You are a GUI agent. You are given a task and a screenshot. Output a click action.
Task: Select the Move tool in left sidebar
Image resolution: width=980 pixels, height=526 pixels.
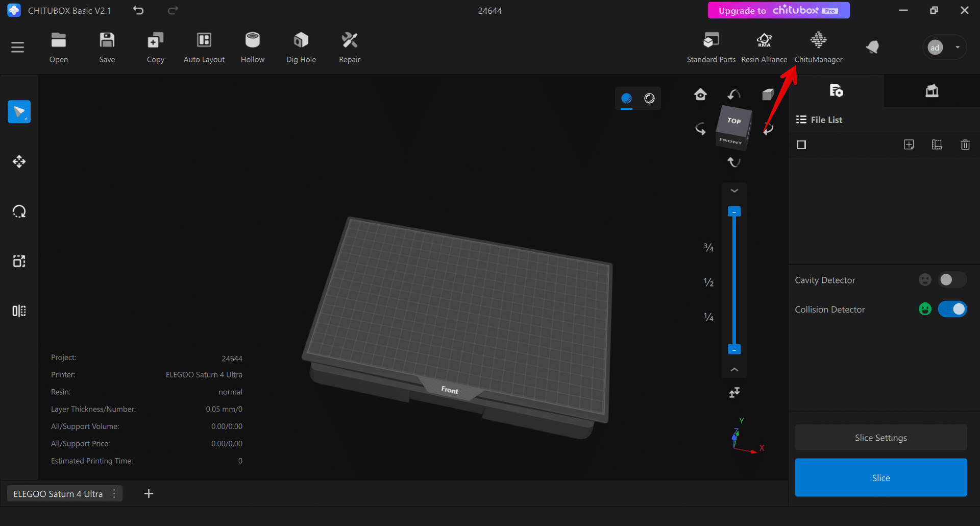click(19, 162)
